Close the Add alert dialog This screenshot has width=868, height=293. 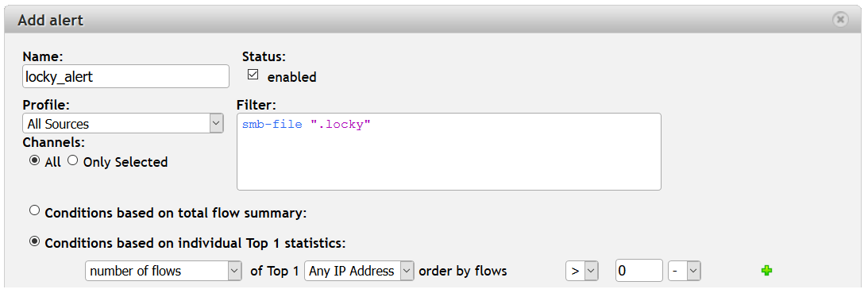tap(840, 20)
